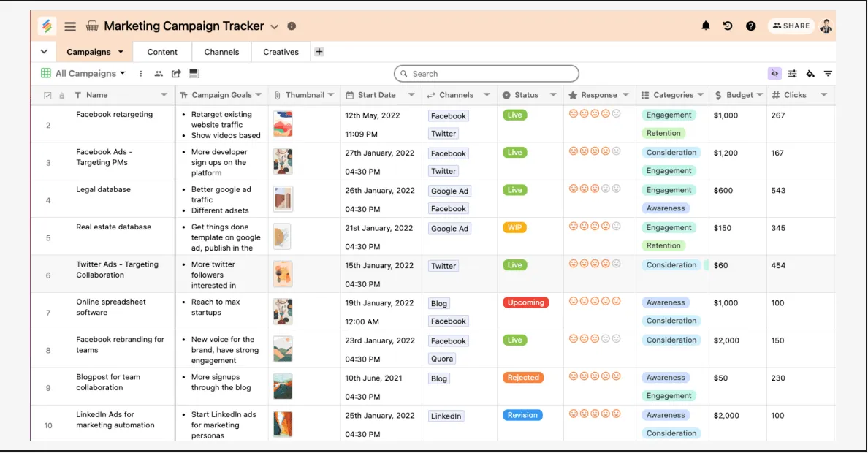Open the Status column dropdown arrow

[x=553, y=95]
